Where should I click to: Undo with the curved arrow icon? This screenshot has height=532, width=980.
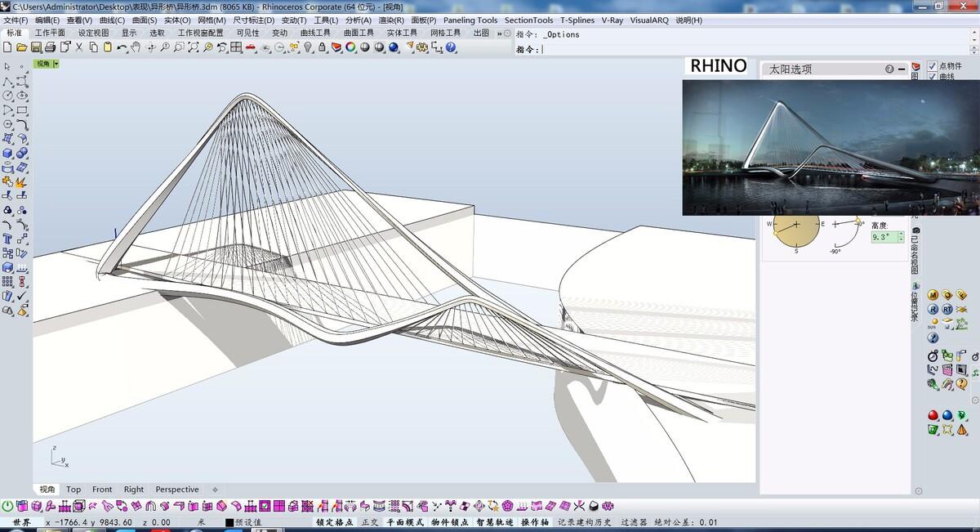(x=122, y=47)
